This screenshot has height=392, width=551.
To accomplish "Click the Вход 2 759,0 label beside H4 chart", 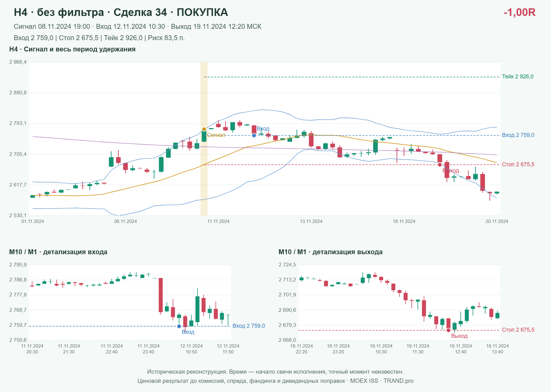I will coord(518,135).
